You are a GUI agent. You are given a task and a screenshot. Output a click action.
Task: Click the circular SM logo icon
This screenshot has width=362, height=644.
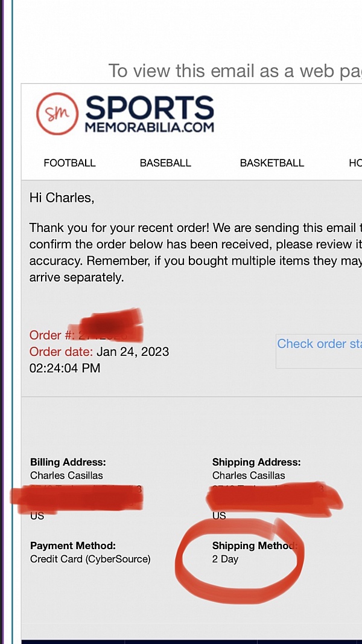coord(57,114)
